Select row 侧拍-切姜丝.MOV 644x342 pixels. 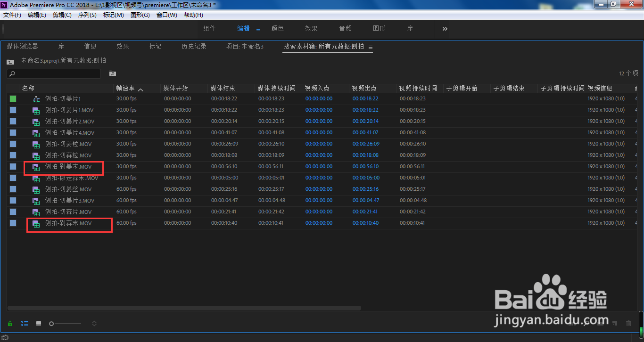click(x=322, y=189)
